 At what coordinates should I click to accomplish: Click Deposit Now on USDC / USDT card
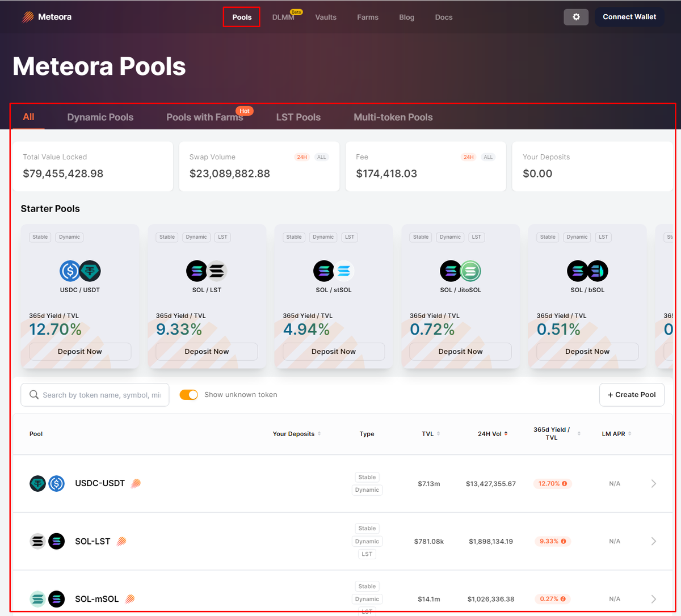coord(80,352)
